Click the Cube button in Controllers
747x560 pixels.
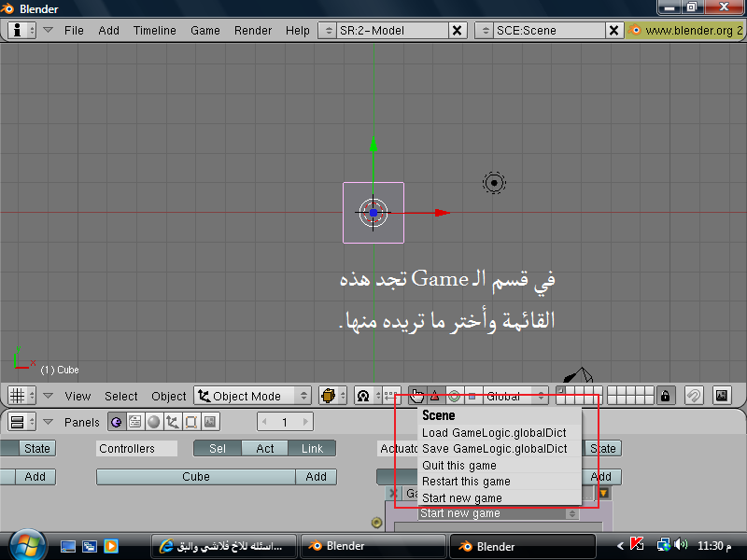pyautogui.click(x=196, y=477)
